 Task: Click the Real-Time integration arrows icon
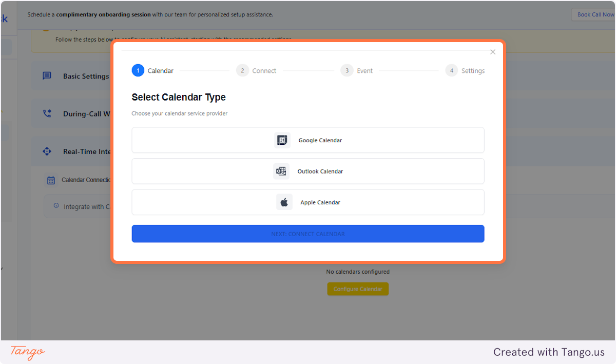point(47,151)
